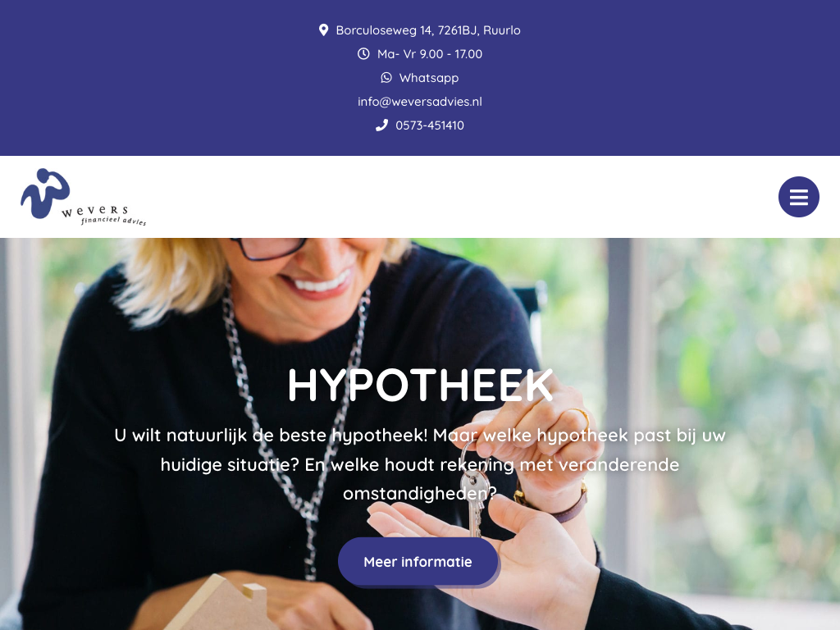Image resolution: width=840 pixels, height=630 pixels.
Task: Open the Whatsapp chat link
Action: (x=428, y=78)
